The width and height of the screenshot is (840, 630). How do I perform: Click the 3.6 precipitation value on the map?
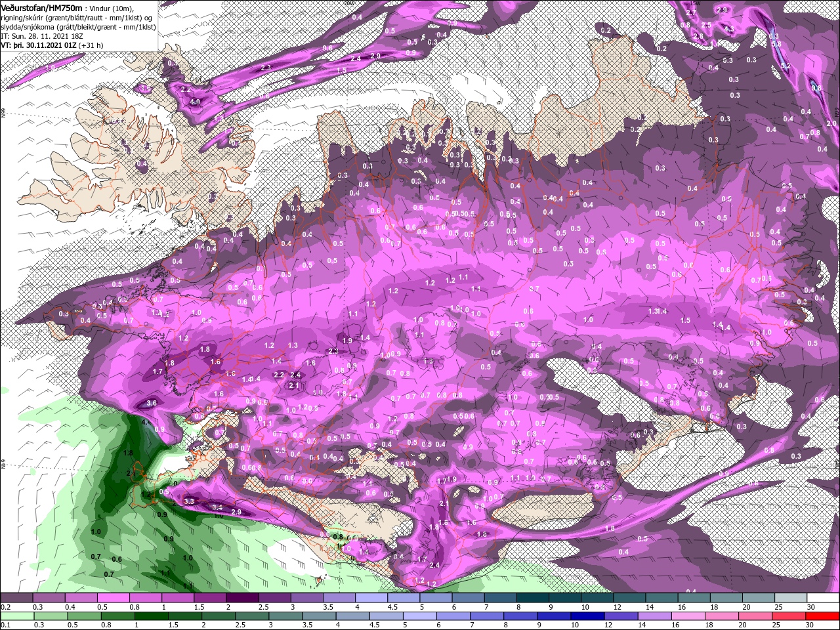pos(152,403)
